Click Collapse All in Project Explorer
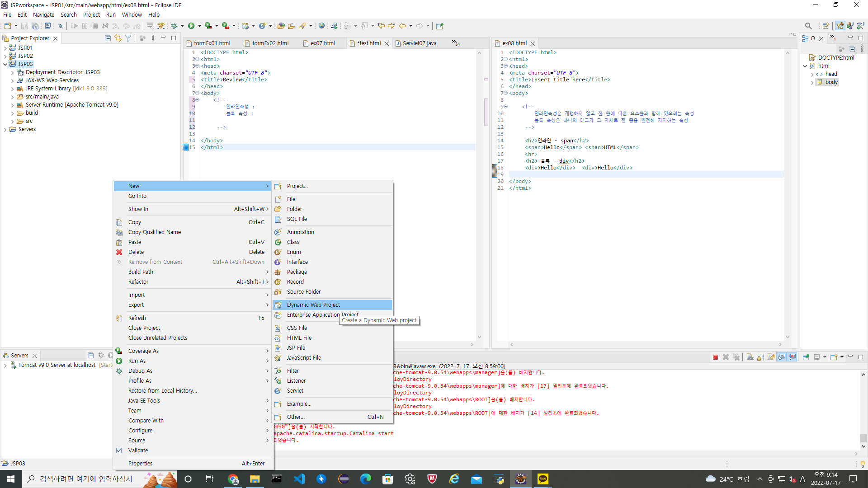 tap(108, 38)
